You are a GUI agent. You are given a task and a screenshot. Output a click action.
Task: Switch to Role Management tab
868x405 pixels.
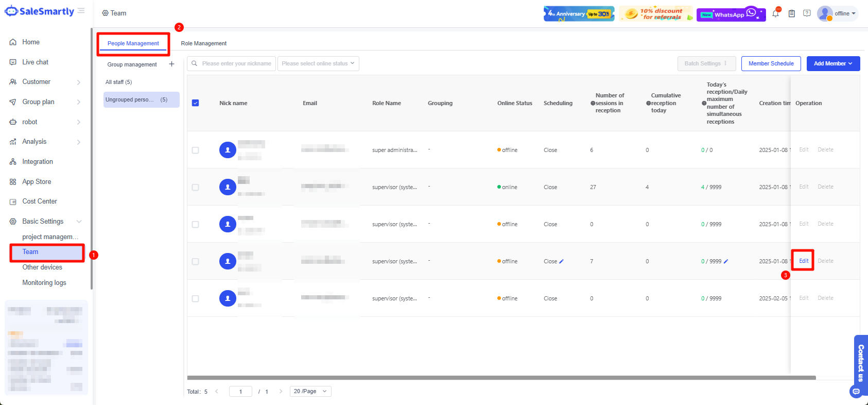tap(203, 44)
